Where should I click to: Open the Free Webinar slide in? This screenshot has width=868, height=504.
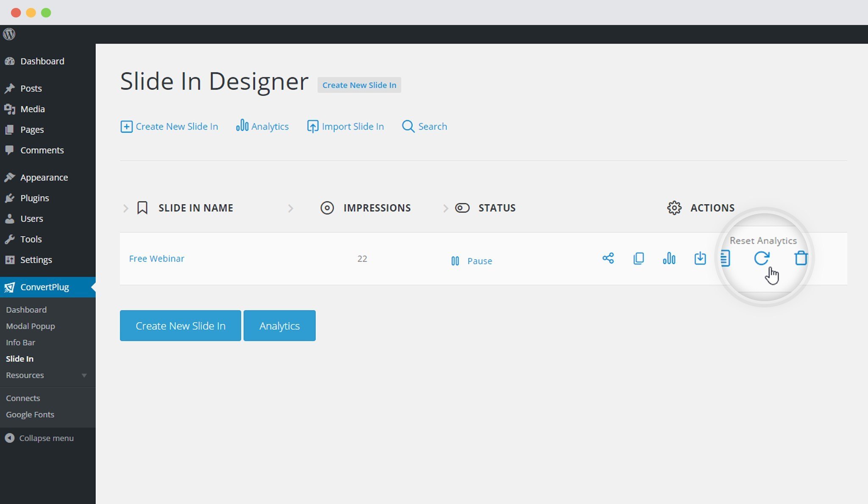tap(156, 258)
